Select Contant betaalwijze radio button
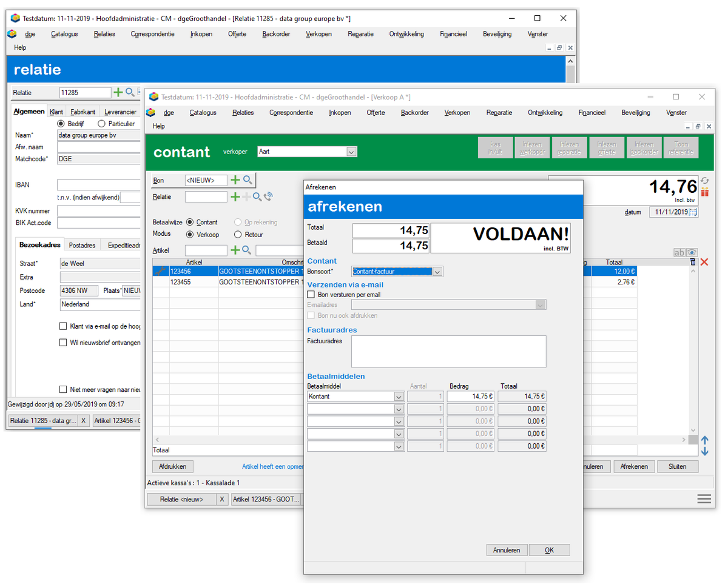 [x=190, y=223]
